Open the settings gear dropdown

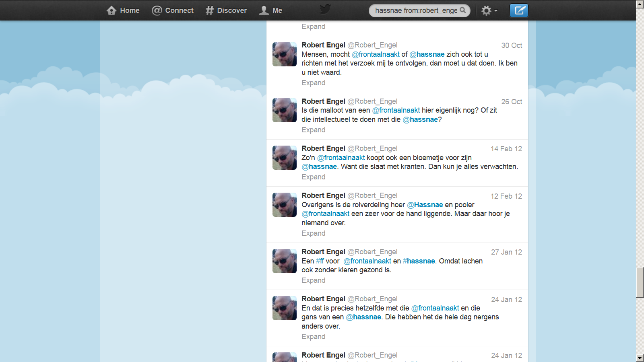(489, 10)
